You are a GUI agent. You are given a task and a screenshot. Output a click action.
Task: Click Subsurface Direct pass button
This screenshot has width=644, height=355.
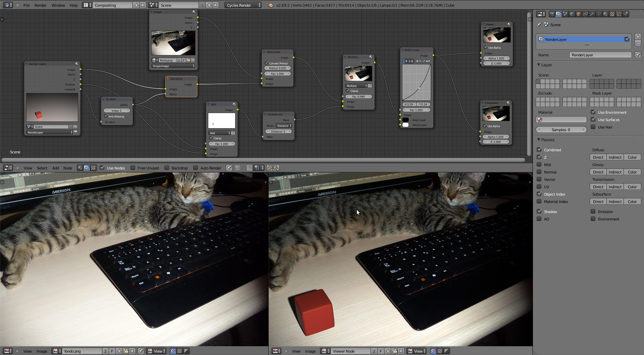(x=598, y=202)
